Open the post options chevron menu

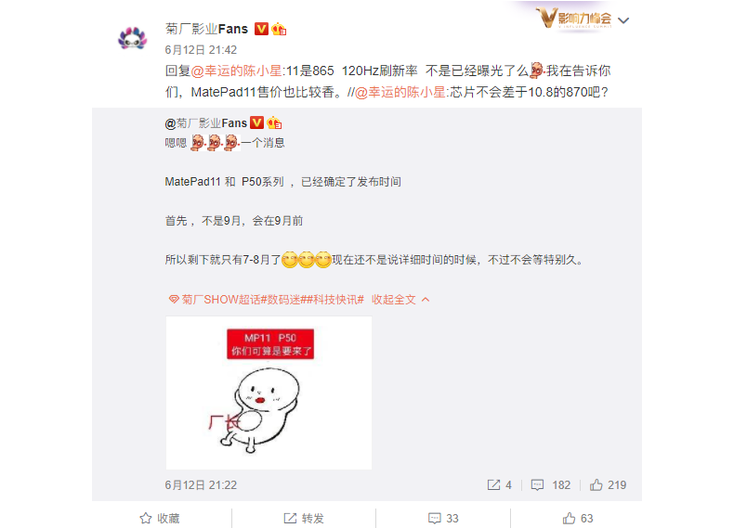(623, 21)
